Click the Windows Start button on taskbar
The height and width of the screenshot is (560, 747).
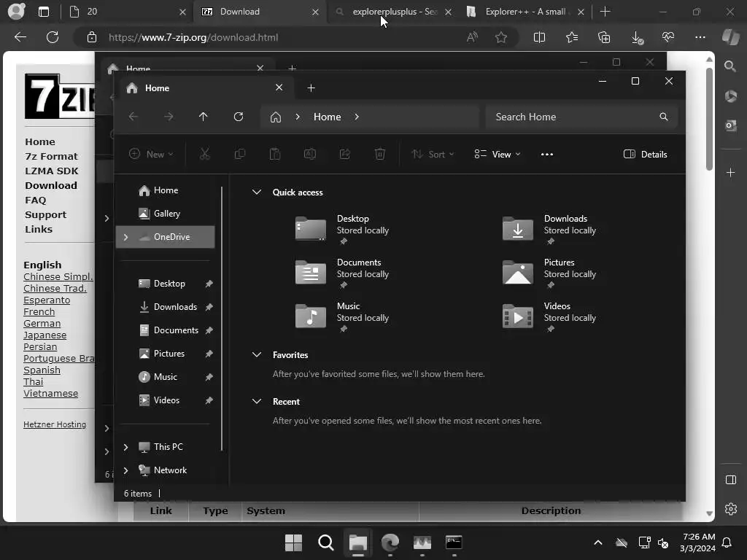[x=293, y=542]
